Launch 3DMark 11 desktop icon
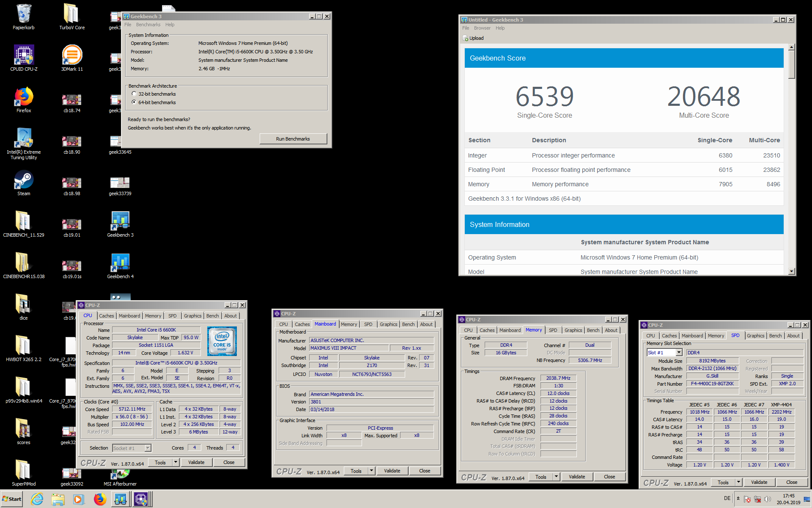The height and width of the screenshot is (508, 812). pyautogui.click(x=72, y=58)
